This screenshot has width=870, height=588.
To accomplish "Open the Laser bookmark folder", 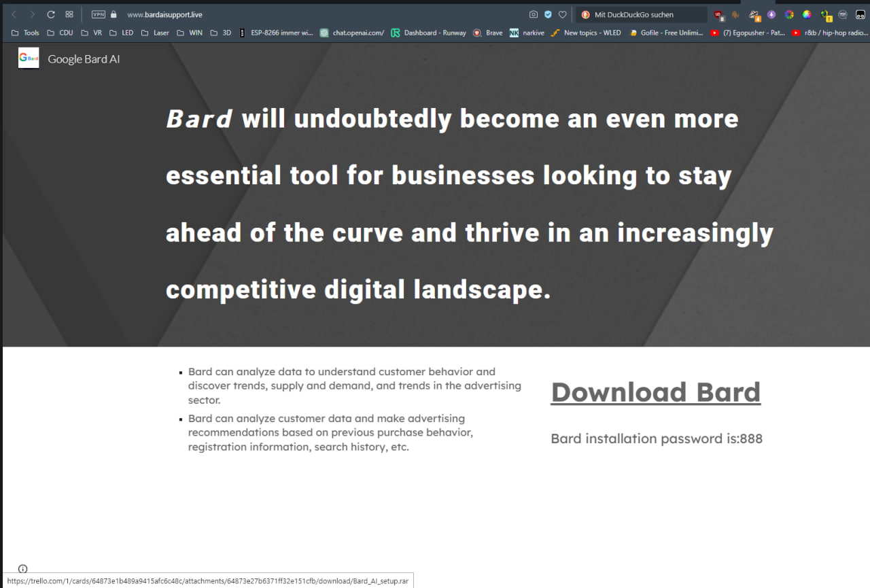I will [154, 33].
